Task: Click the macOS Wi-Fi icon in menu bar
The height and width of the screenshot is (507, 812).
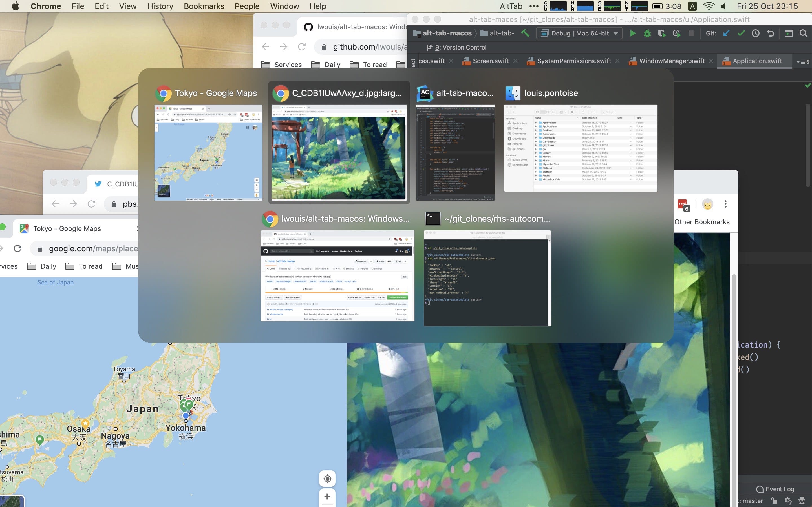Action: point(709,6)
